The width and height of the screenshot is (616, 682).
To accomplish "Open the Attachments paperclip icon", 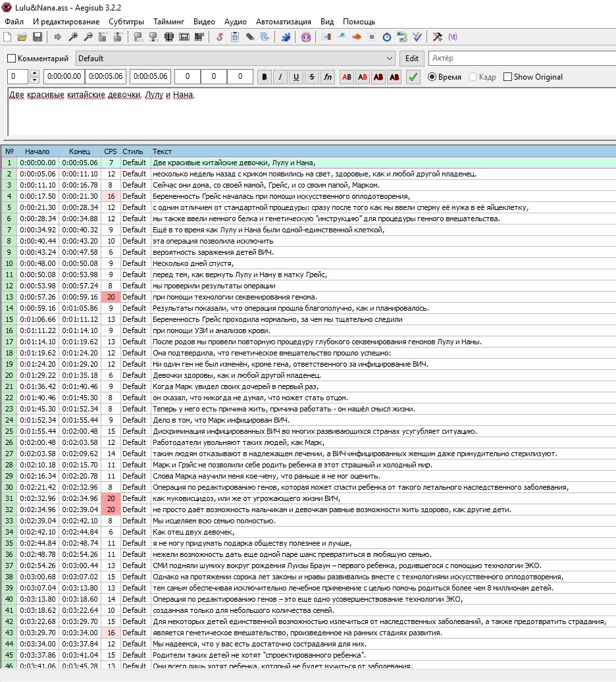I will tap(250, 37).
